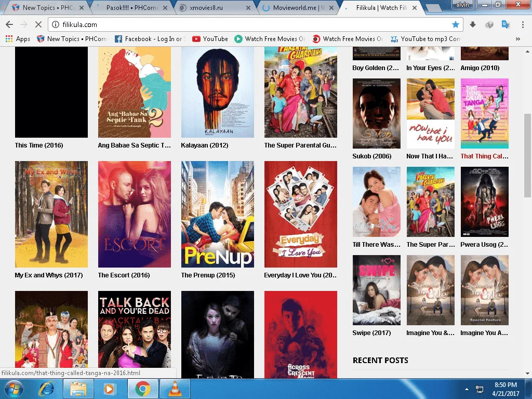Click the In Your Eyes sidebar title
The image size is (532, 399).
[431, 68]
